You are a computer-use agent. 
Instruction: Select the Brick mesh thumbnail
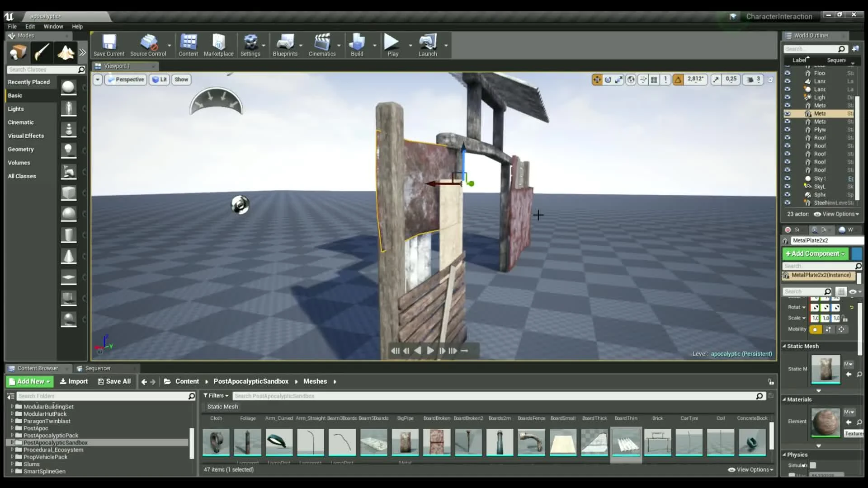pyautogui.click(x=657, y=441)
